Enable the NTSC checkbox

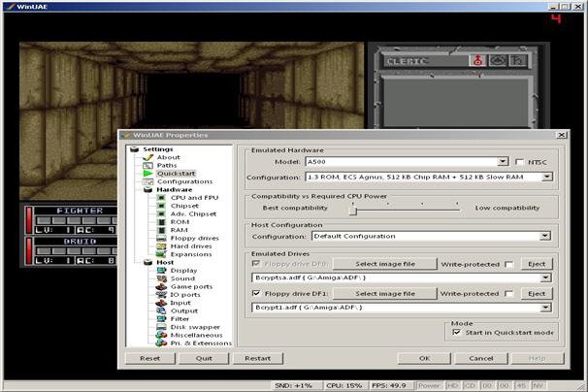point(519,162)
